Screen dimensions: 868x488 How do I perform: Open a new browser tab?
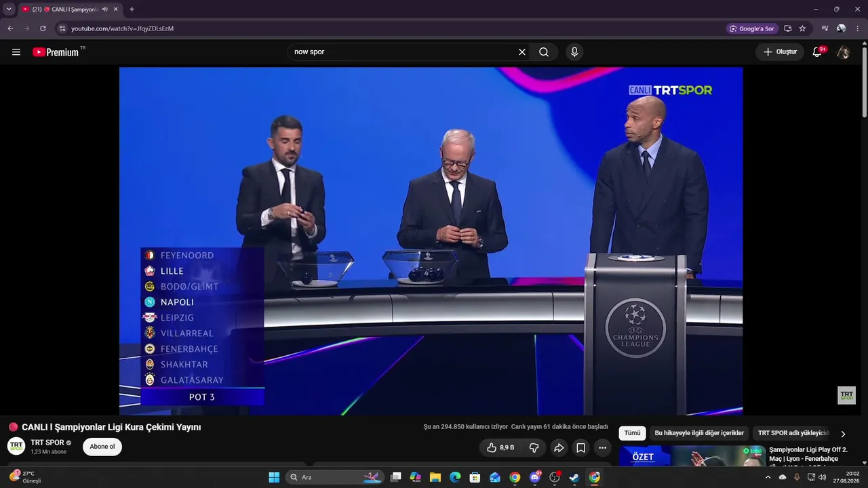pos(132,9)
